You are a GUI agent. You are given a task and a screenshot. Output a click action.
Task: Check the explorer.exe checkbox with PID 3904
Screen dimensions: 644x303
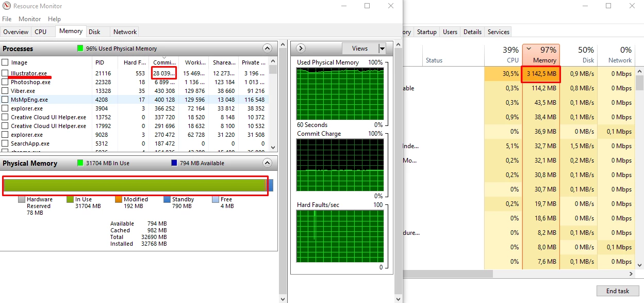tap(5, 108)
